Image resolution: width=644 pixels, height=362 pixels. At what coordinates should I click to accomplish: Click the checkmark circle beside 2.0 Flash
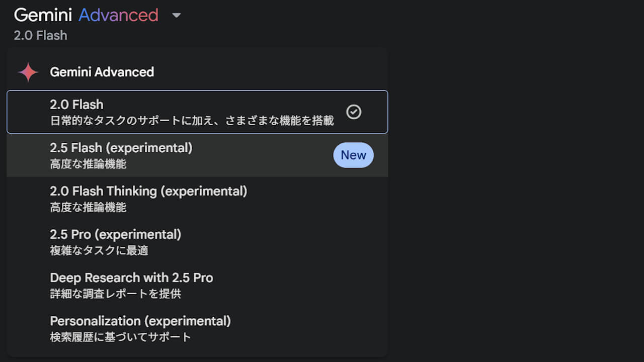(354, 112)
